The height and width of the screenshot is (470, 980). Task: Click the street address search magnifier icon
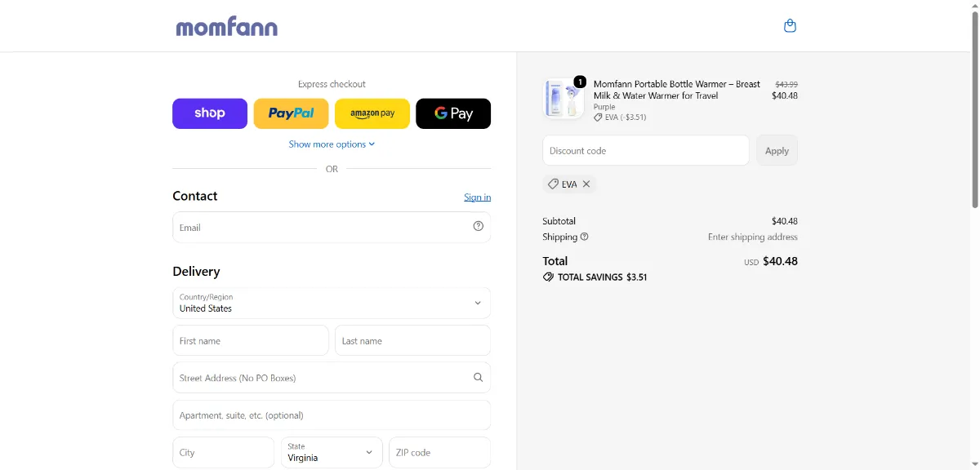pos(479,378)
